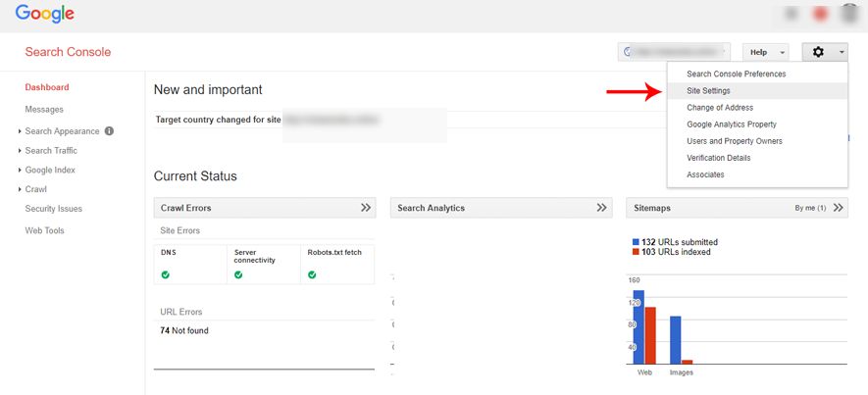Image resolution: width=868 pixels, height=395 pixels.
Task: Open the Crawl Errors panel header
Action: pos(265,208)
